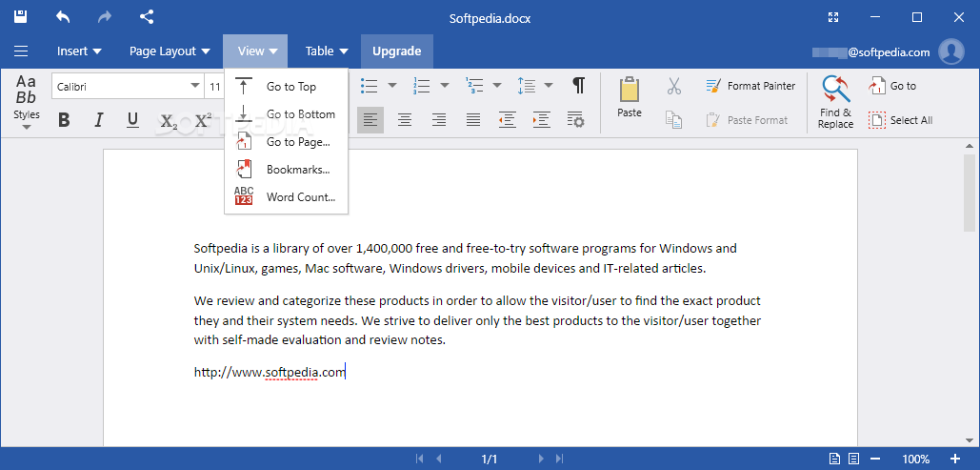Image resolution: width=980 pixels, height=470 pixels.
Task: Open Word Count... dialog
Action: click(x=286, y=196)
